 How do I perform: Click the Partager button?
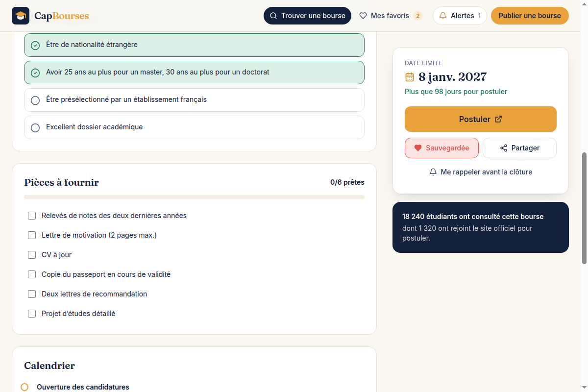519,148
